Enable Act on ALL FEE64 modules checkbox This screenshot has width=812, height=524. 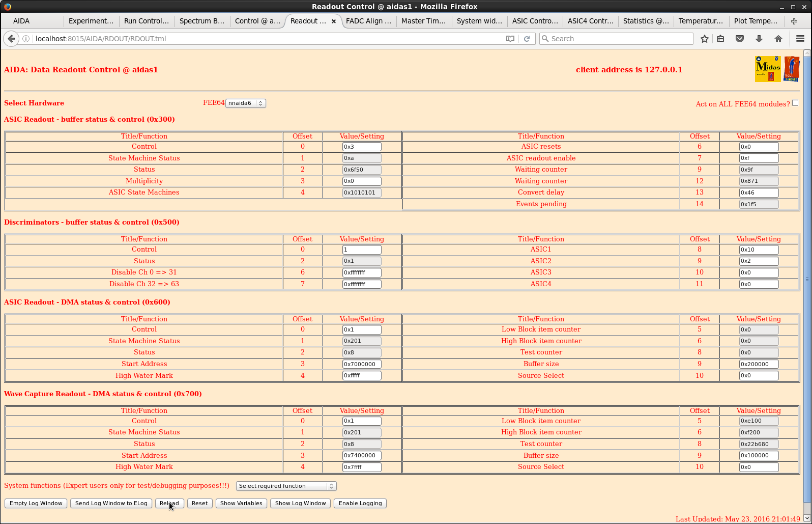795,103
